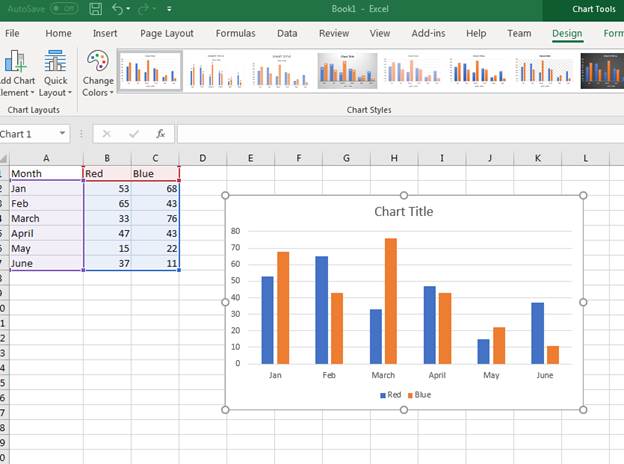Select the Red legend entry in chart

click(x=390, y=395)
